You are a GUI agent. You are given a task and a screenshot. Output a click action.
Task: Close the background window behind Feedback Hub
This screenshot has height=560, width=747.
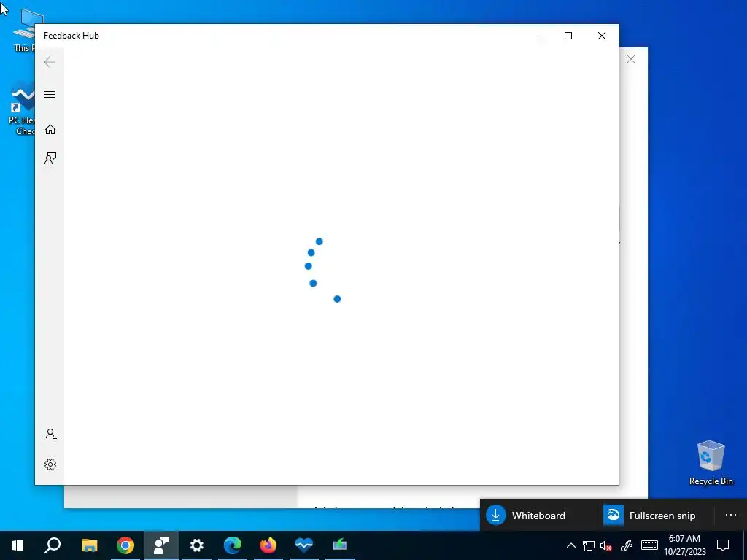(x=631, y=59)
